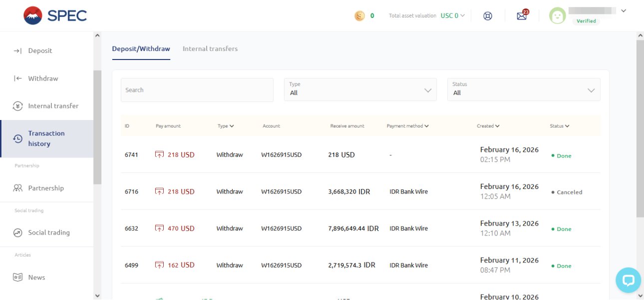
Task: Open the mail inbox with 23 notifications
Action: (522, 16)
